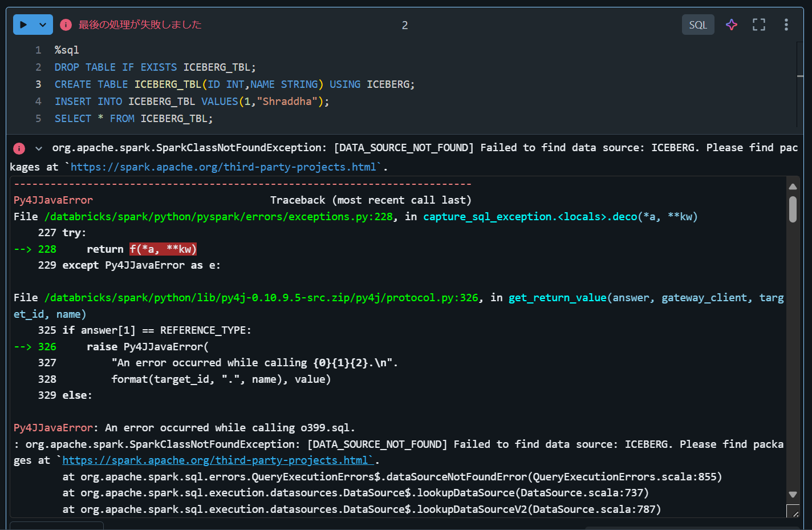Viewport: 812px width, 530px height.
Task: Run the cell with the play button
Action: [x=23, y=25]
